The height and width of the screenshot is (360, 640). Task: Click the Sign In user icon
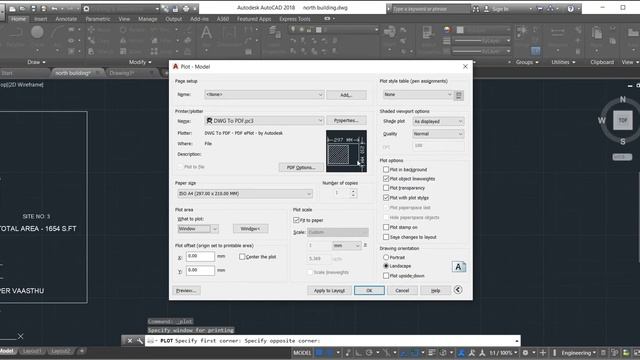(487, 9)
